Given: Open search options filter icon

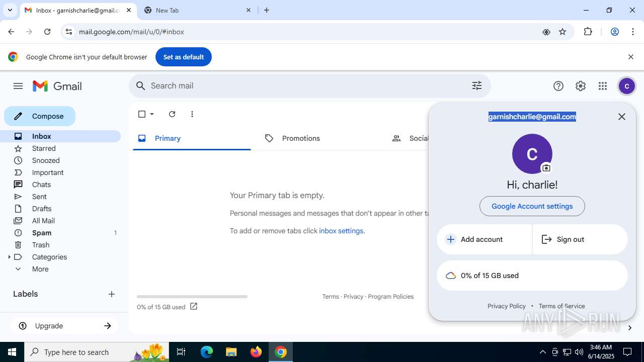Looking at the screenshot, I should click(x=477, y=86).
